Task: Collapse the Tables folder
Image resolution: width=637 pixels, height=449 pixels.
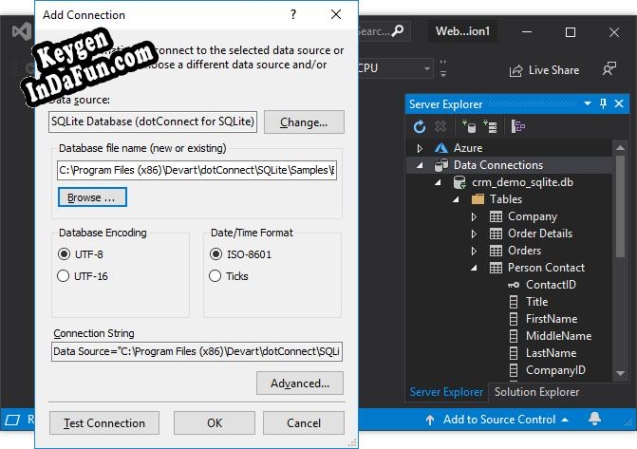Action: [x=456, y=200]
